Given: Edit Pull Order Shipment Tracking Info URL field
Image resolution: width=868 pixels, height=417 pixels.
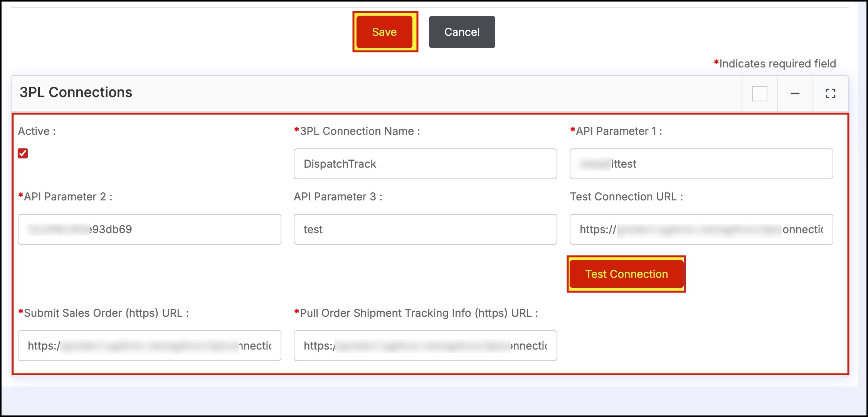Looking at the screenshot, I should (425, 346).
